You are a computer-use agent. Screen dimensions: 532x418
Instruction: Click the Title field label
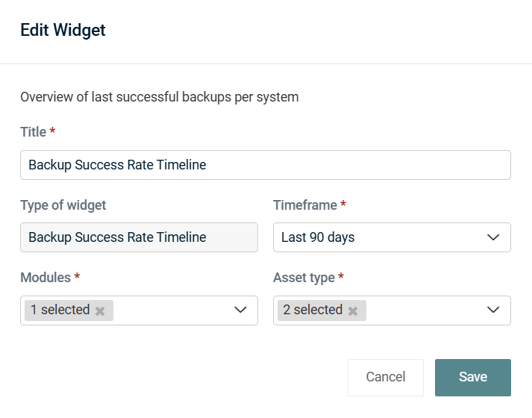pos(34,132)
